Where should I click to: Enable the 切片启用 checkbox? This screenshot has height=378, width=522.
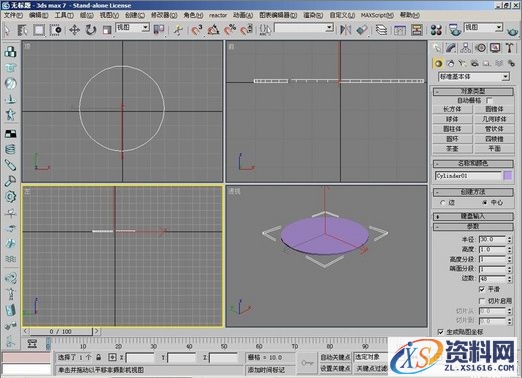pos(482,301)
